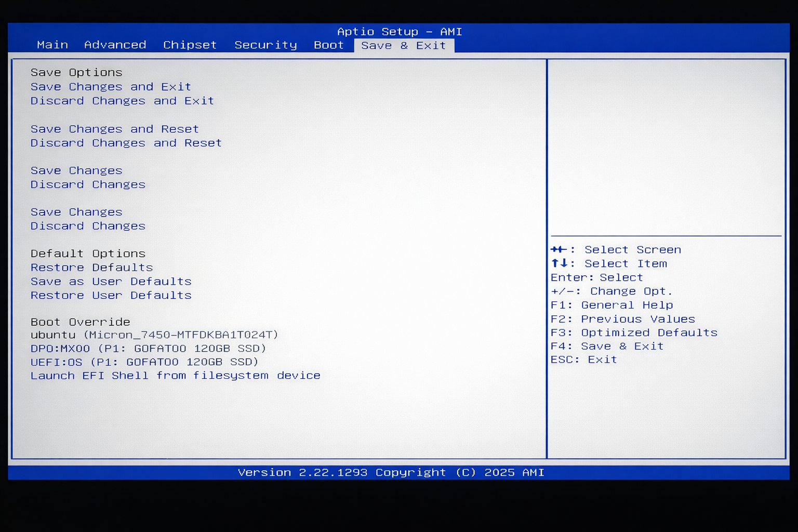This screenshot has width=798, height=532.
Task: Select the Save & Exit tab
Action: (x=404, y=46)
